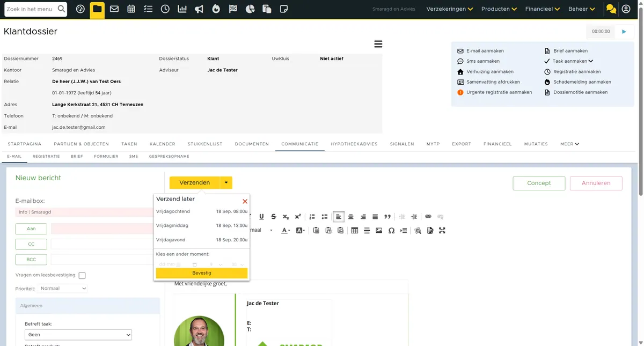The height and width of the screenshot is (346, 644).
Task: Expand the Taak aanmaken dropdown
Action: click(x=573, y=61)
